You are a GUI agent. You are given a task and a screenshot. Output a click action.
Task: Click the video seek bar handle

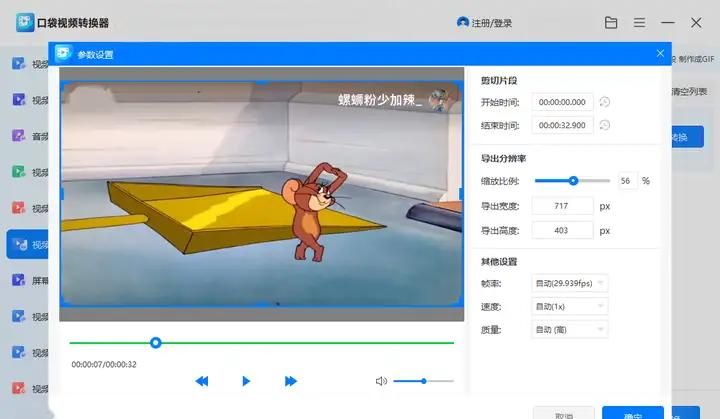coord(156,343)
